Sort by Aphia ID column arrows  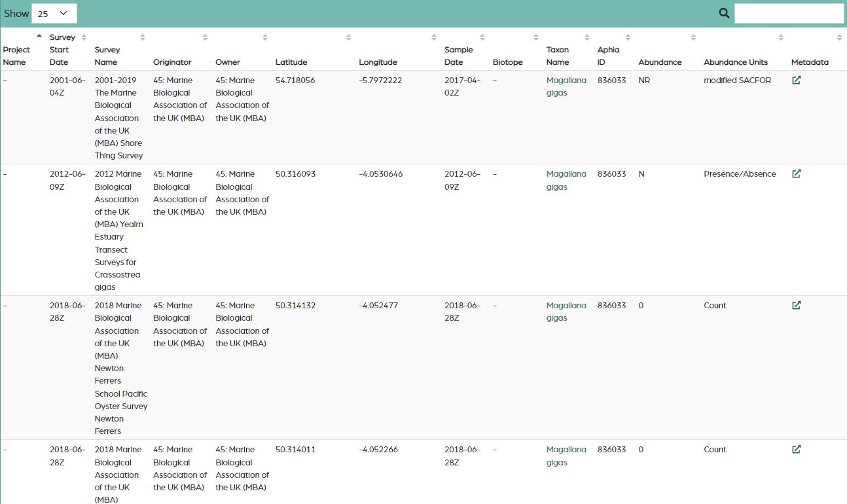[x=628, y=37]
